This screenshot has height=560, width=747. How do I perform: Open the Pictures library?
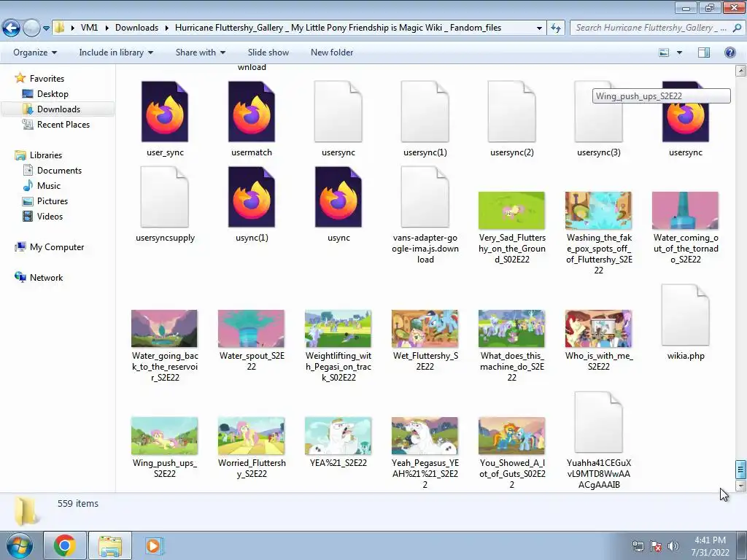pos(52,201)
